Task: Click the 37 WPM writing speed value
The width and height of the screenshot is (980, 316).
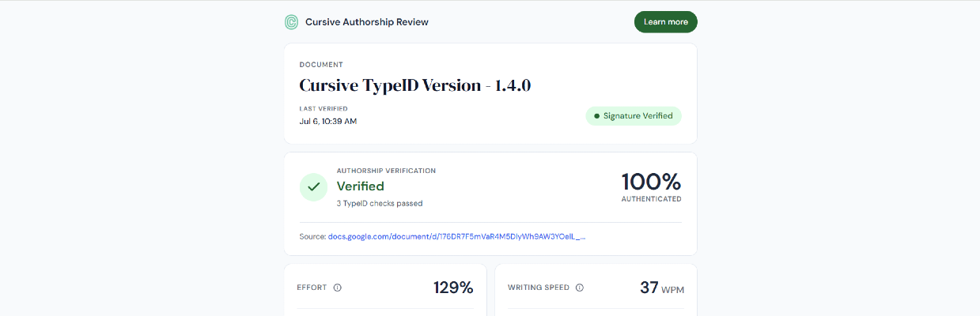Action: pos(662,288)
